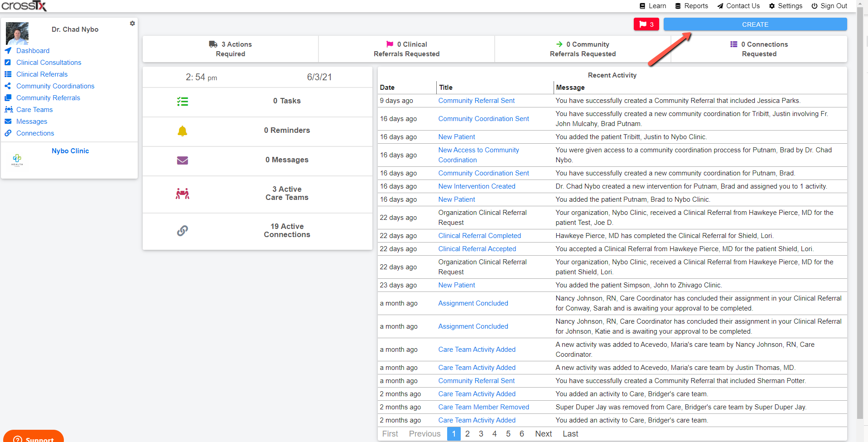The width and height of the screenshot is (868, 442).
Task: Click the Connections link icon in sidebar
Action: 8,133
